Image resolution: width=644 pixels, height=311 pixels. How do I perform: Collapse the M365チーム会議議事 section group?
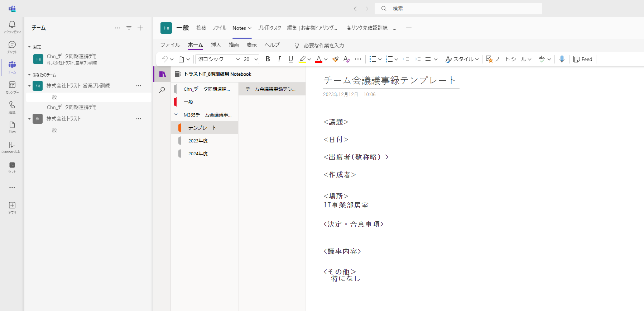pos(176,115)
